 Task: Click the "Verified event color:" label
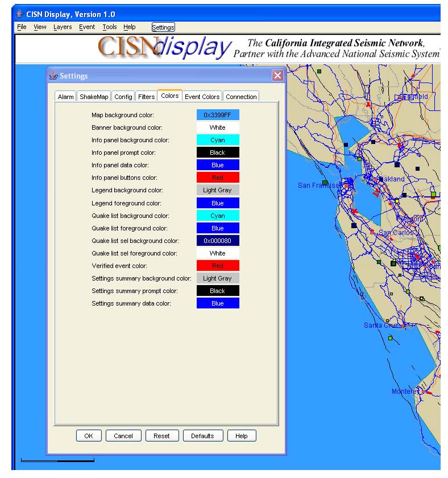119,266
